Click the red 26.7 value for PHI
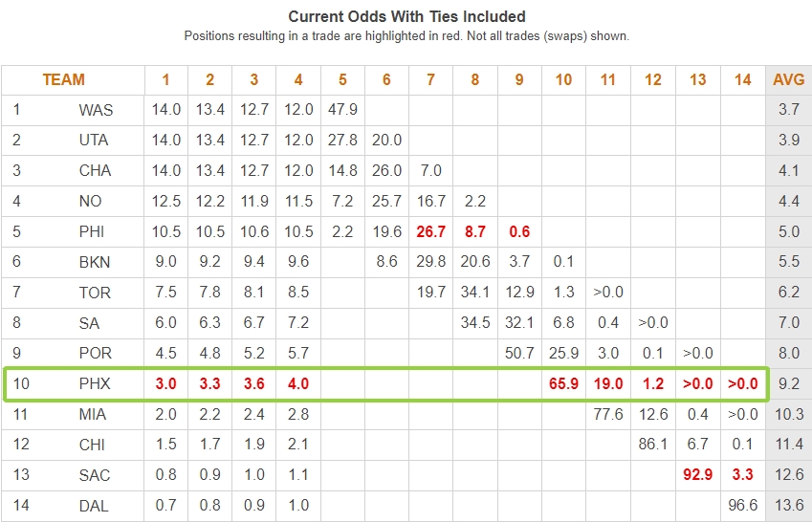 (431, 232)
